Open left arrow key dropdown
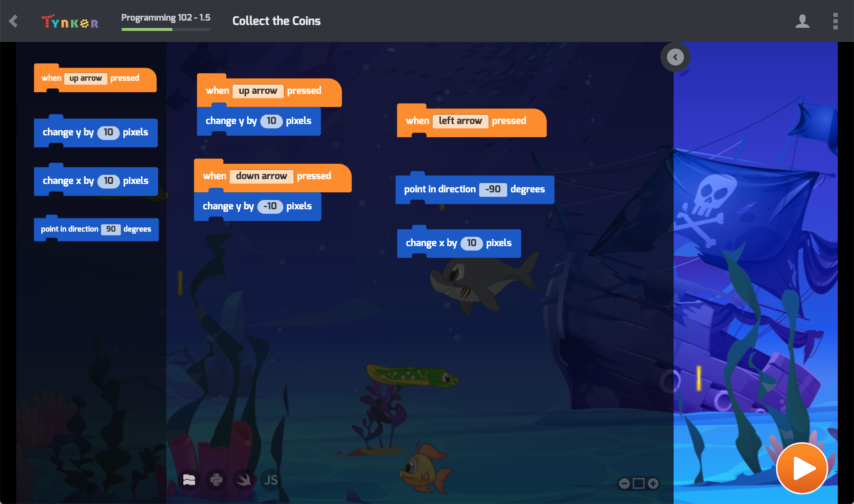The height and width of the screenshot is (504, 854). tap(460, 121)
